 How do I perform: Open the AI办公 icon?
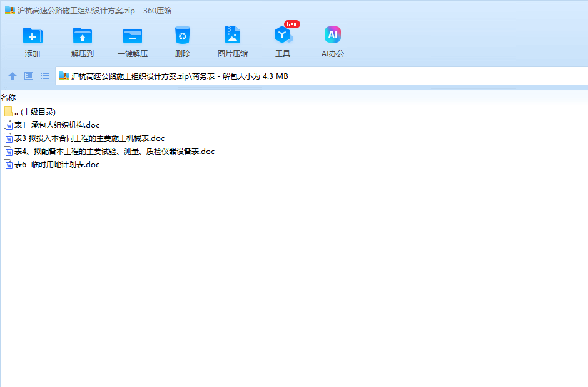point(333,34)
